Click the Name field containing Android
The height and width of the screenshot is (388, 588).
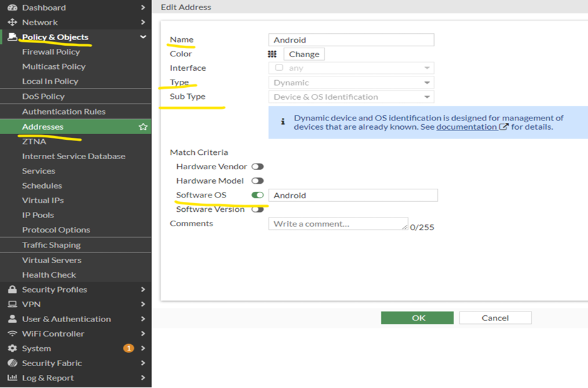351,39
